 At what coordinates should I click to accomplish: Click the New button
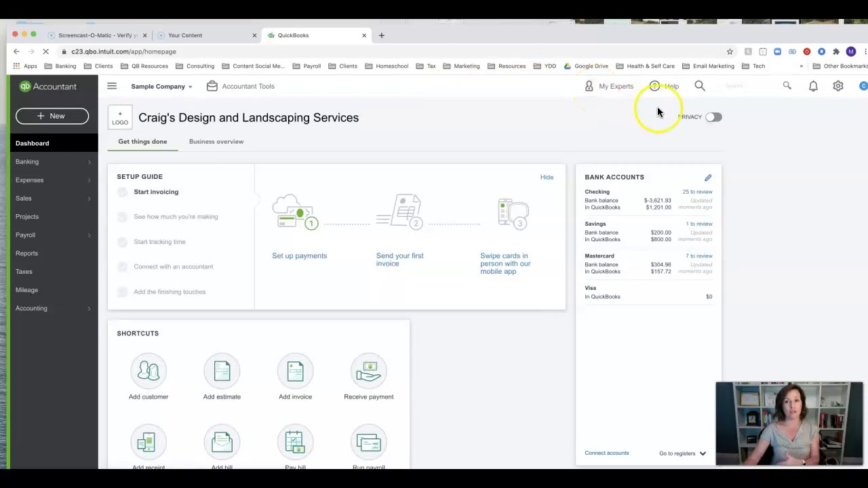tap(52, 116)
